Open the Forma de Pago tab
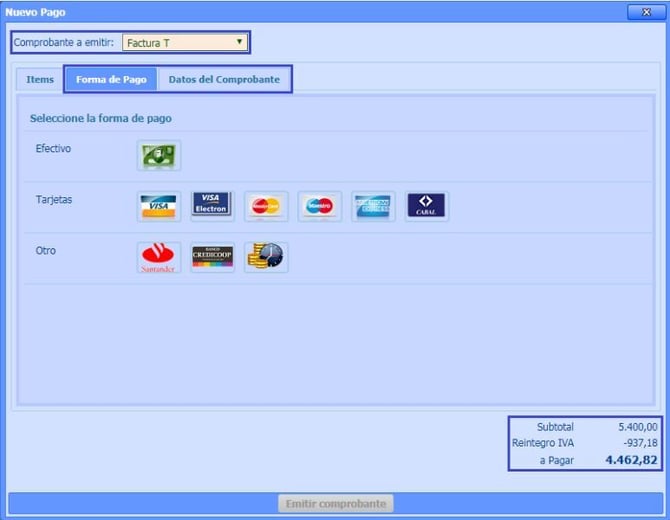 click(111, 79)
